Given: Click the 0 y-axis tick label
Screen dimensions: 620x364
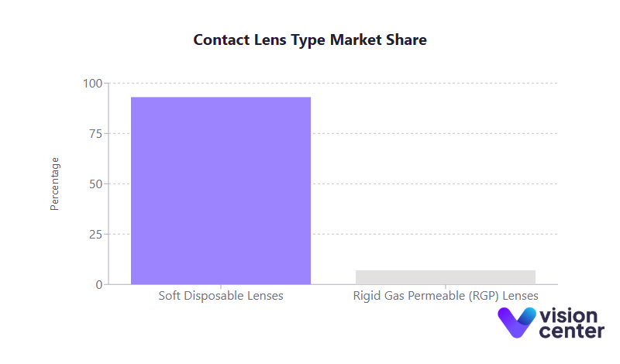Looking at the screenshot, I should (99, 285).
